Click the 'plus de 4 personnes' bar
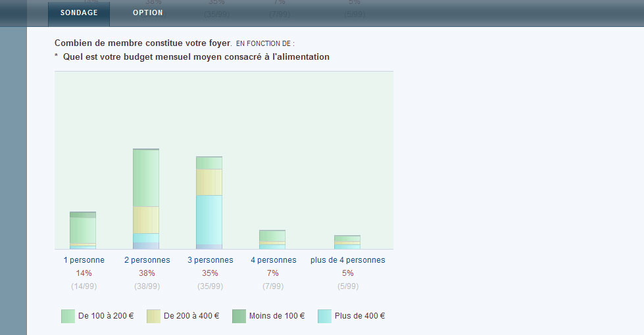Viewport: 644px width, 335px height. pos(347,242)
